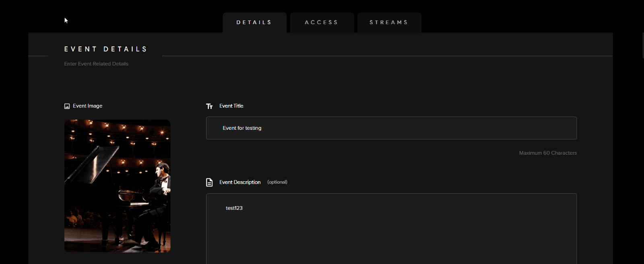This screenshot has width=644, height=264.
Task: Click the 'EVENT DETAILS' section heading
Action: 105,49
